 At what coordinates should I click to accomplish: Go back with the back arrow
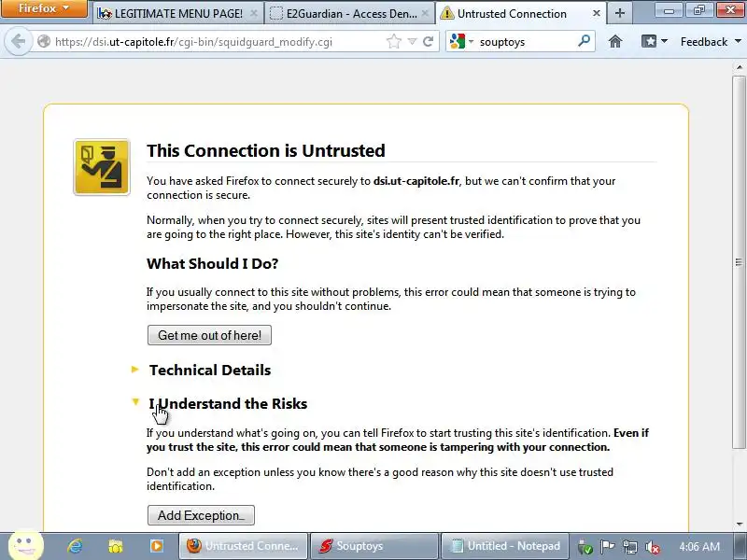pyautogui.click(x=18, y=41)
